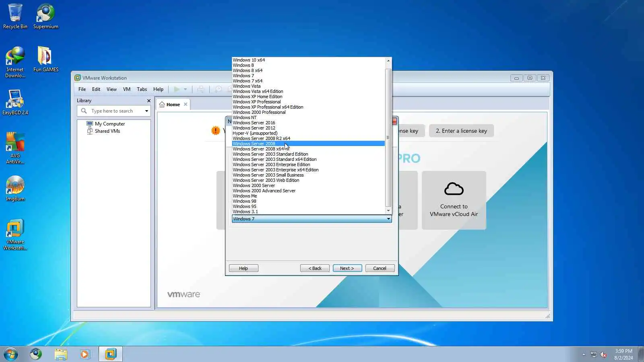Screen dimensions: 644x362
Task: Open the Edit menu
Action: (x=96, y=89)
